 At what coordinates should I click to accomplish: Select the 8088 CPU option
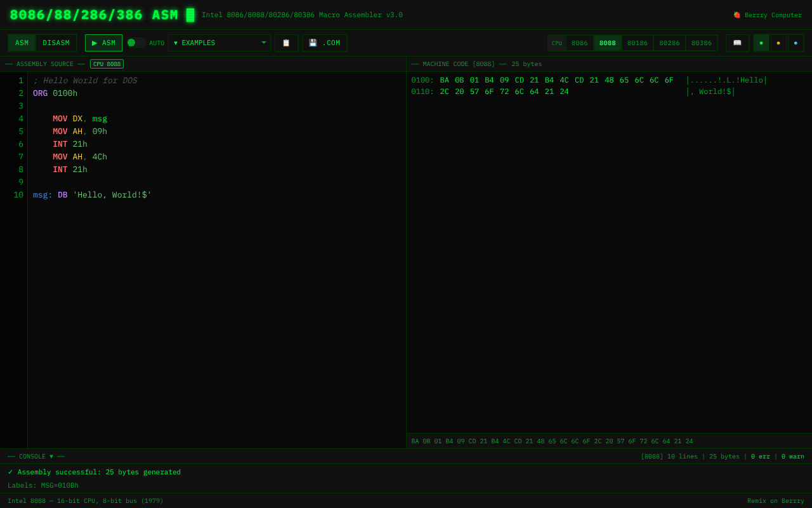[607, 43]
